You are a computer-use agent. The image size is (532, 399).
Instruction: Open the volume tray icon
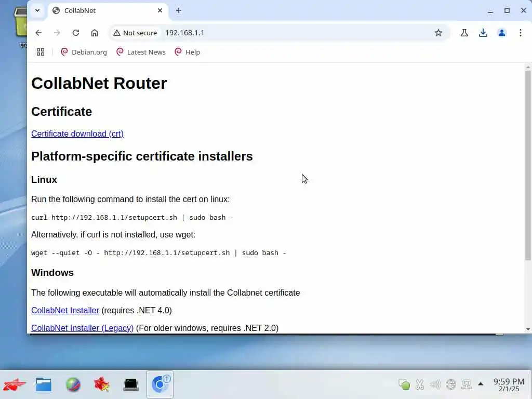[x=435, y=384]
